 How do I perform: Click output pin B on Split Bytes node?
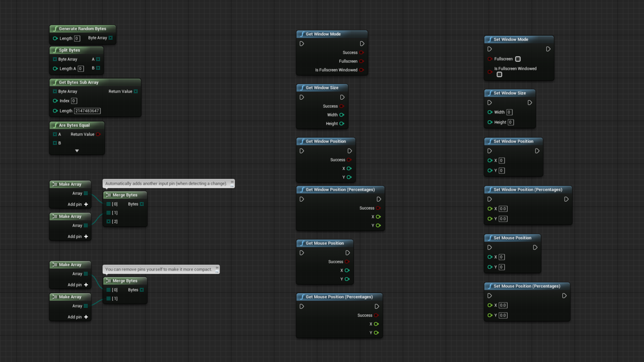tap(98, 68)
